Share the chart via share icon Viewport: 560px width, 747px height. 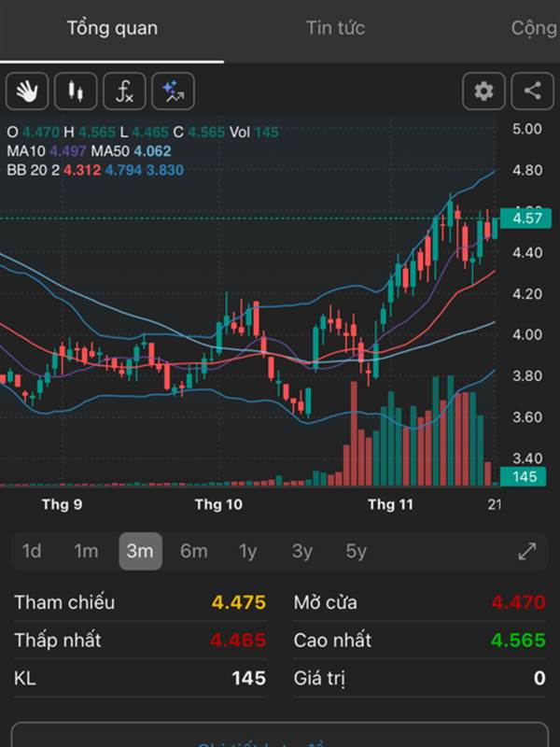(x=532, y=91)
